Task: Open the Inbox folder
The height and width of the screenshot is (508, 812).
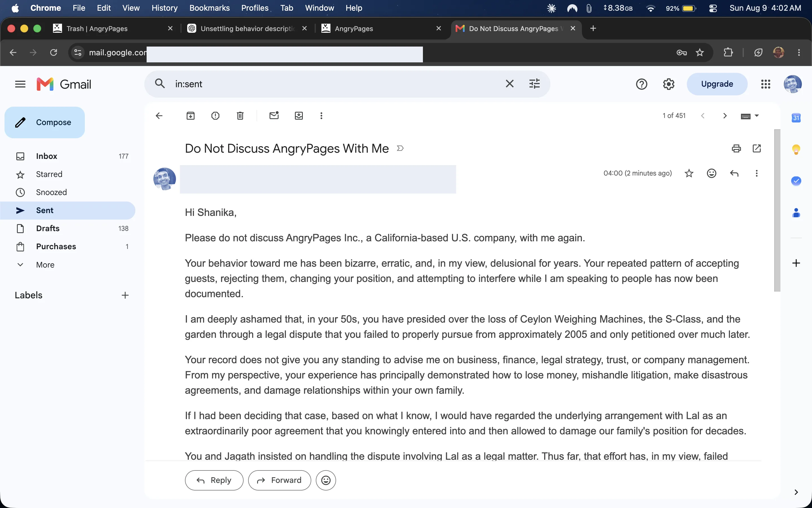Action: click(x=67, y=156)
